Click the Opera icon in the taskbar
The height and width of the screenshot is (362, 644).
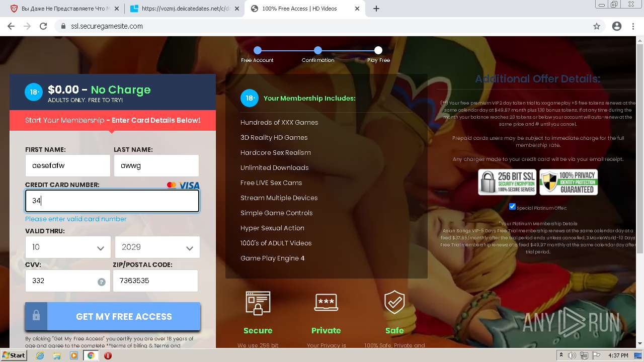point(108,355)
